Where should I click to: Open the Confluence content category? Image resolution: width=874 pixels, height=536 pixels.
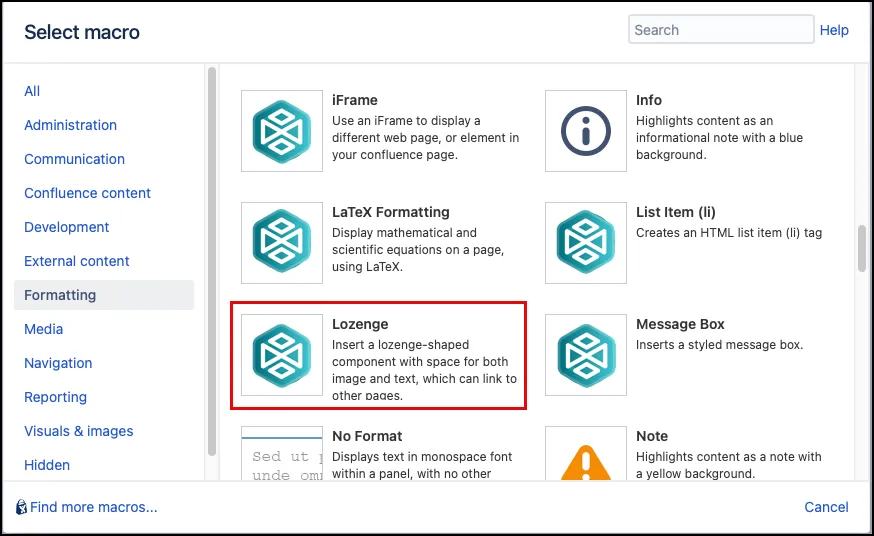(88, 193)
